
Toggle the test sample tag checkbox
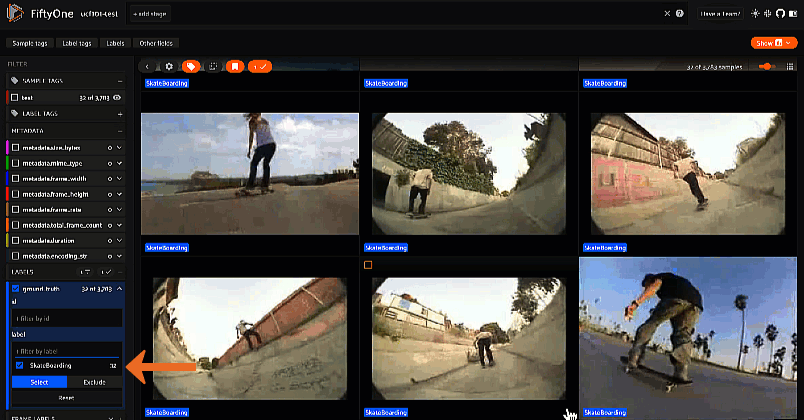click(x=15, y=97)
